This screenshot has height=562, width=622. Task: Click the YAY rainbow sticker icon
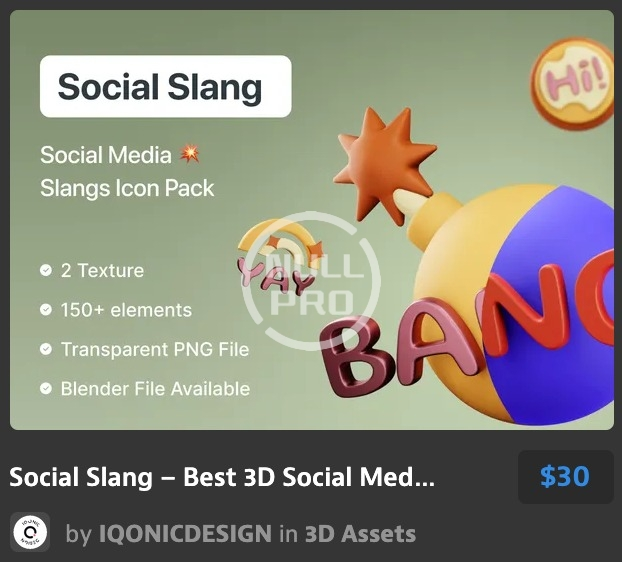280,259
